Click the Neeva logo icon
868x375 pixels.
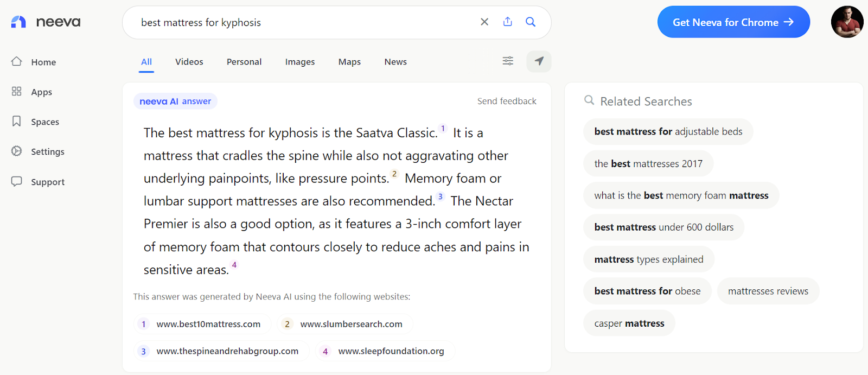click(18, 22)
